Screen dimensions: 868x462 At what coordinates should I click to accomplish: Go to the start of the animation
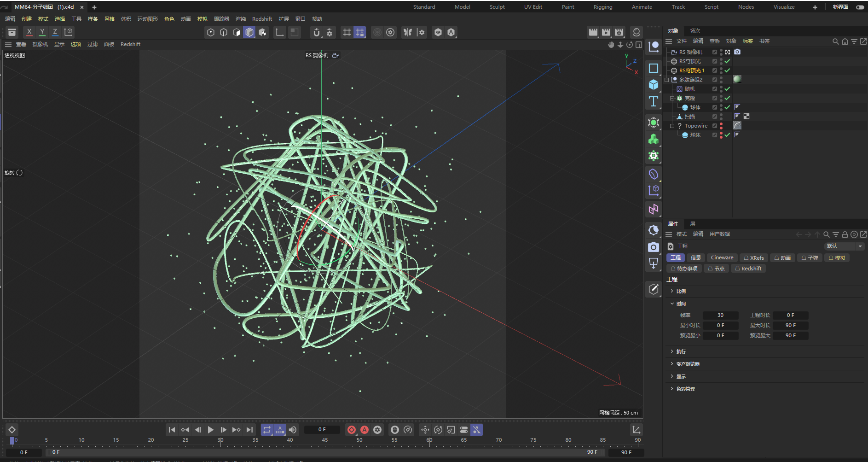tap(172, 430)
